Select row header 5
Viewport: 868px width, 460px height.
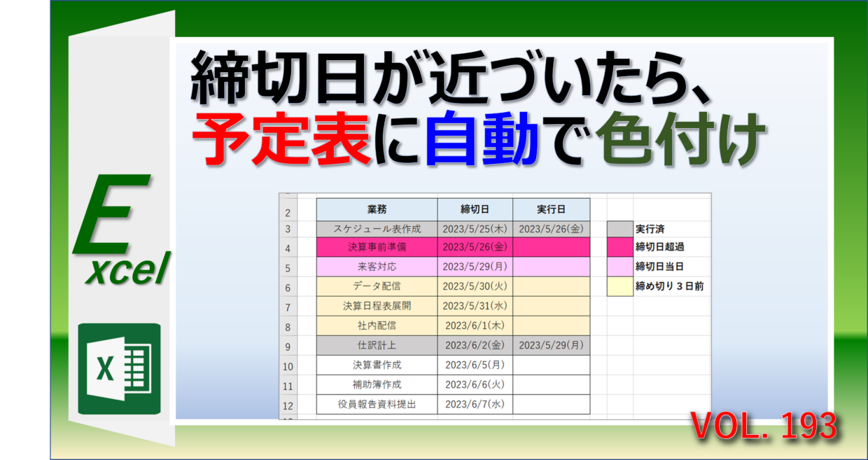coord(288,267)
